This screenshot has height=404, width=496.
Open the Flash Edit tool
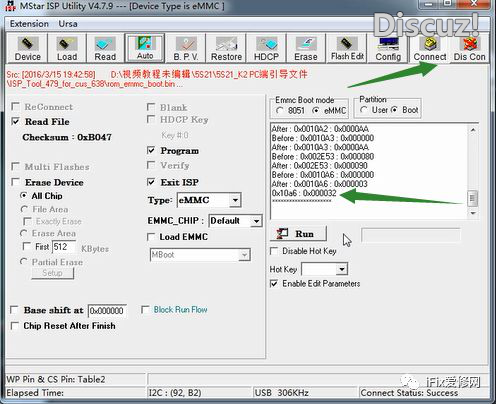click(x=347, y=48)
